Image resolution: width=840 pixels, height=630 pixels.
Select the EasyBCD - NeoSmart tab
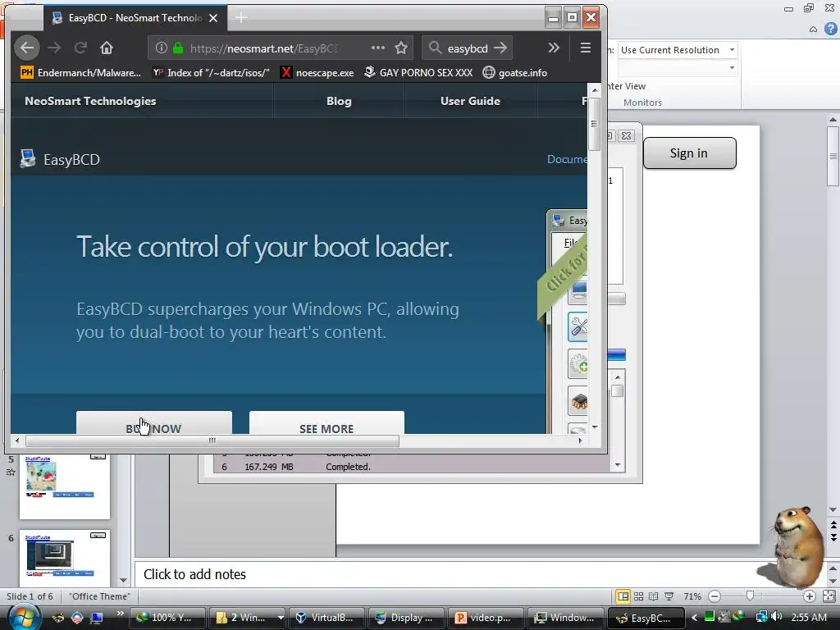pos(135,18)
